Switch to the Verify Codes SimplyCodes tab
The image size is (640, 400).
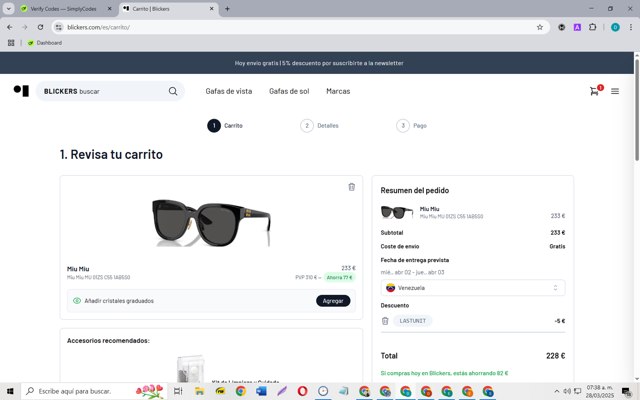tap(65, 9)
